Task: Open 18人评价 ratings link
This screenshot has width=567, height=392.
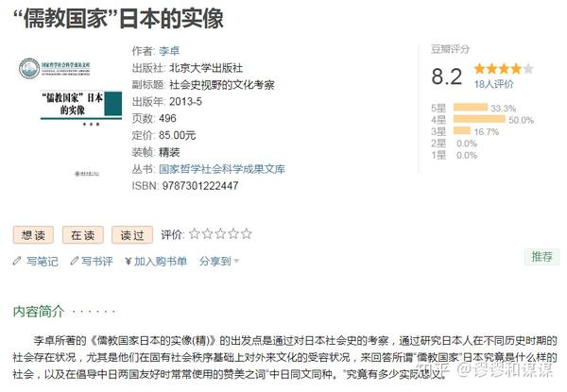Action: [x=493, y=84]
